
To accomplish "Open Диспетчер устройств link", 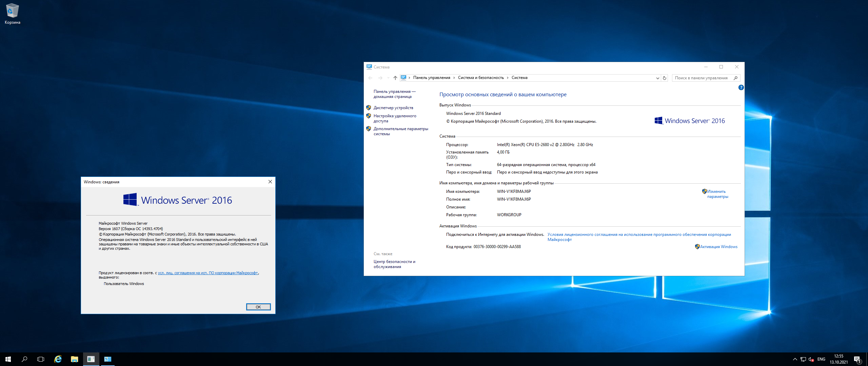I will click(x=393, y=108).
